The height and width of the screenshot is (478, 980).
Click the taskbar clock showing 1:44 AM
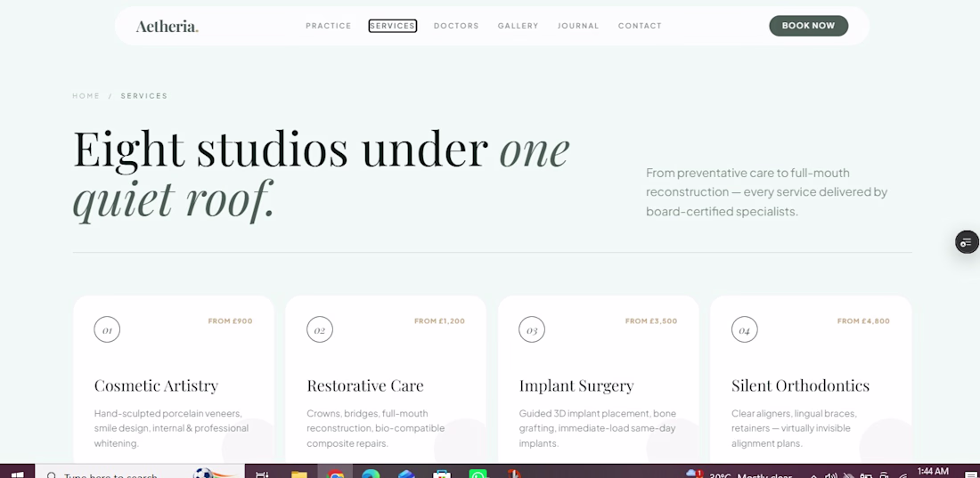point(933,472)
